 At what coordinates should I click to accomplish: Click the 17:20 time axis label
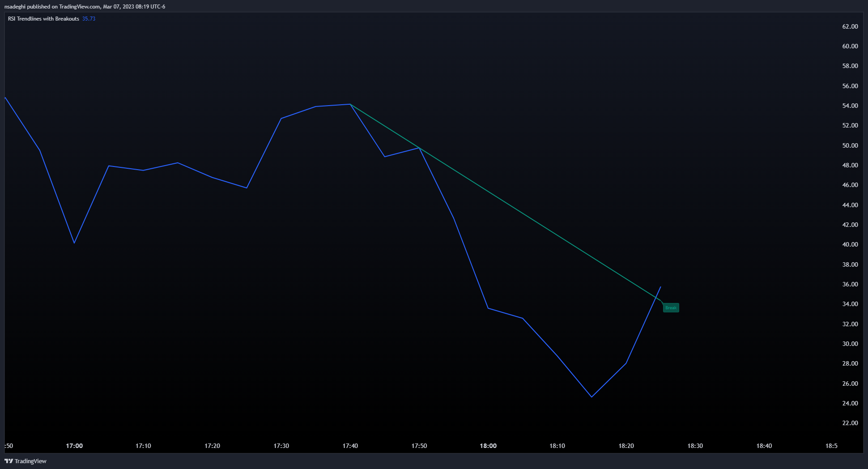pyautogui.click(x=212, y=446)
